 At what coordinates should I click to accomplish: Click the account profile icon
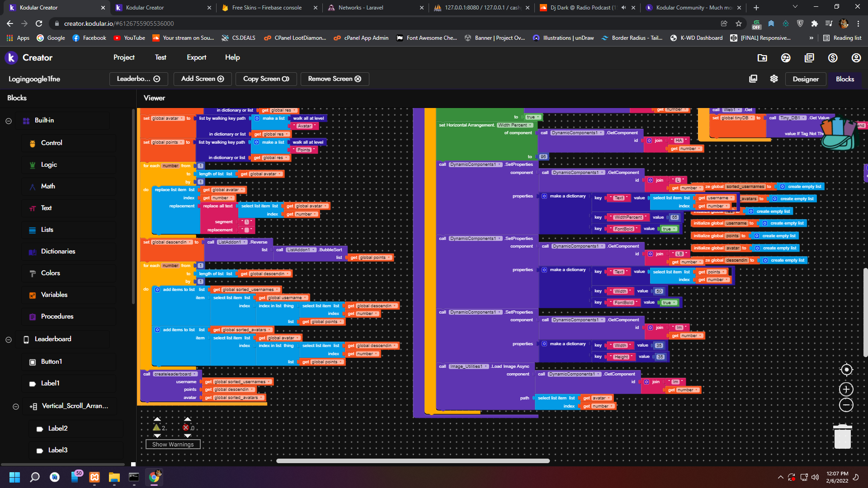pyautogui.click(x=856, y=57)
